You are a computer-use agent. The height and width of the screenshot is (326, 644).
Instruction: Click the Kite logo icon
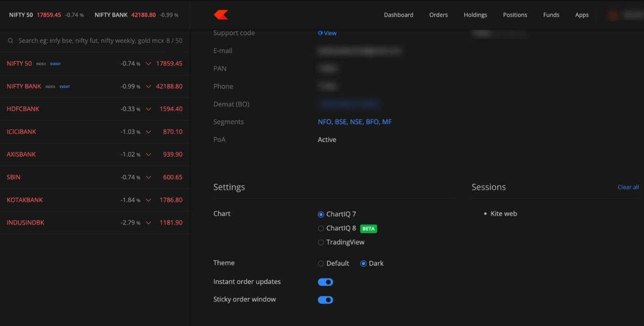tap(221, 15)
